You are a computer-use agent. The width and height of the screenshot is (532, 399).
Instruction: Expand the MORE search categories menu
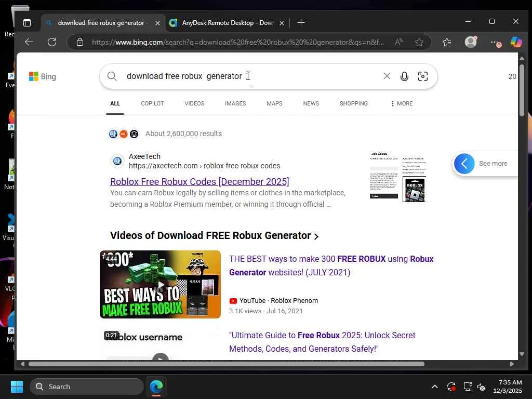[402, 103]
